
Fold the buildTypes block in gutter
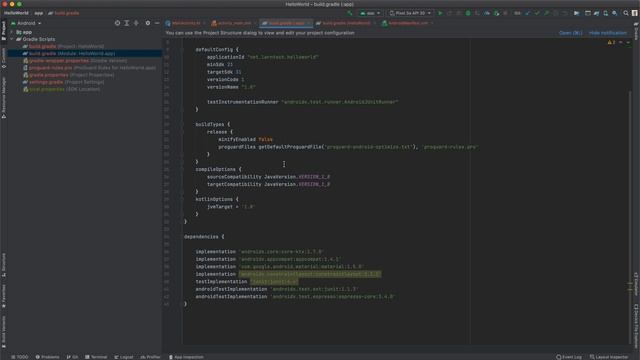(182, 124)
